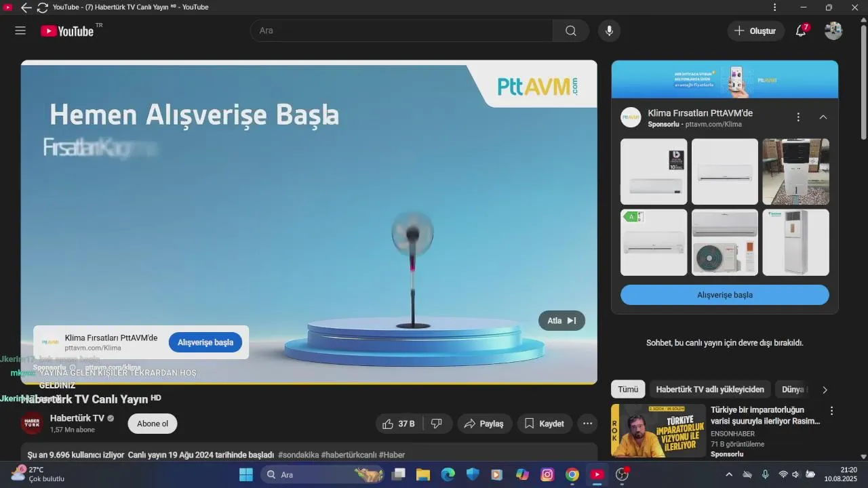Open the Habertürk TV channel name link
The width and height of the screenshot is (868, 488).
[77, 418]
